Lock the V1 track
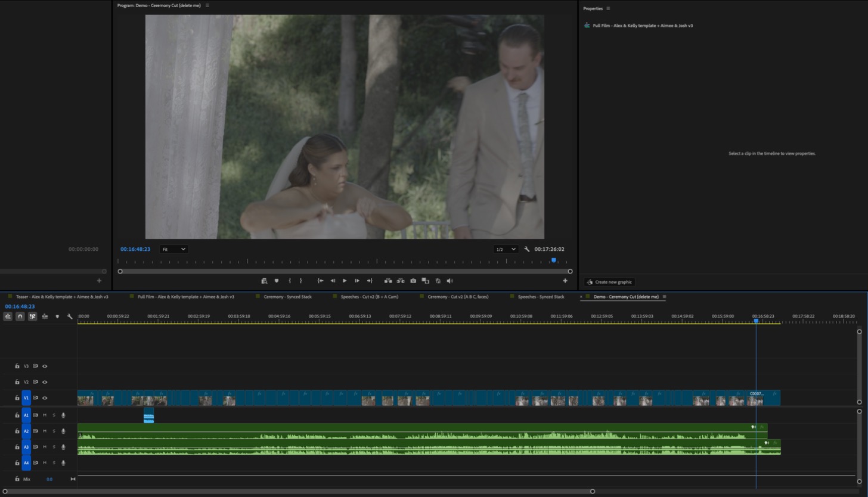Screen dimensions: 868x497 (x=17, y=397)
